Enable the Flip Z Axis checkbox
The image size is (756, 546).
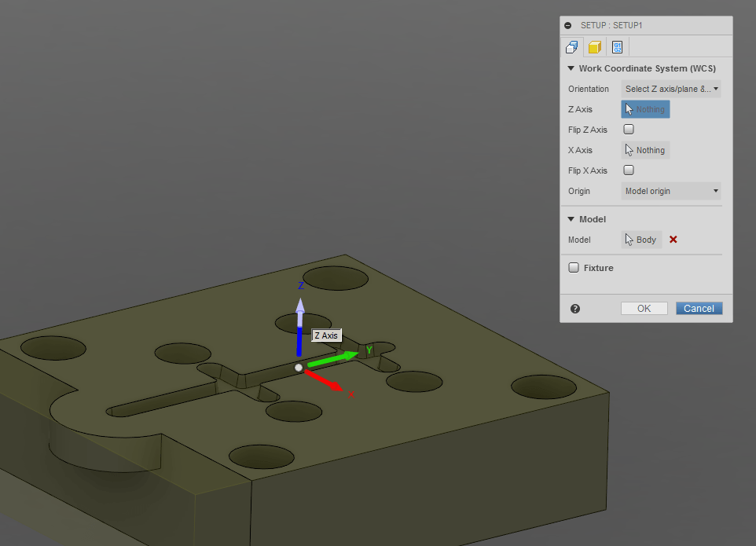tap(628, 129)
